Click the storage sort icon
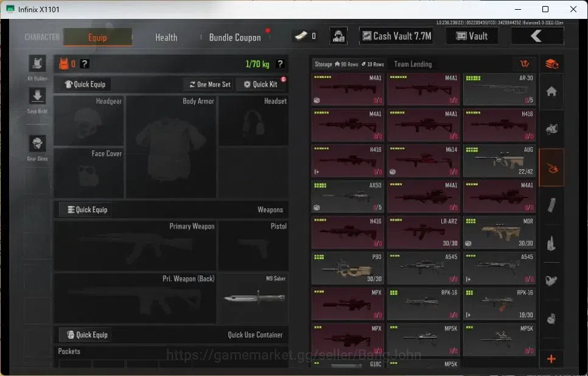Screen dimensions: 588x376 coord(525,64)
